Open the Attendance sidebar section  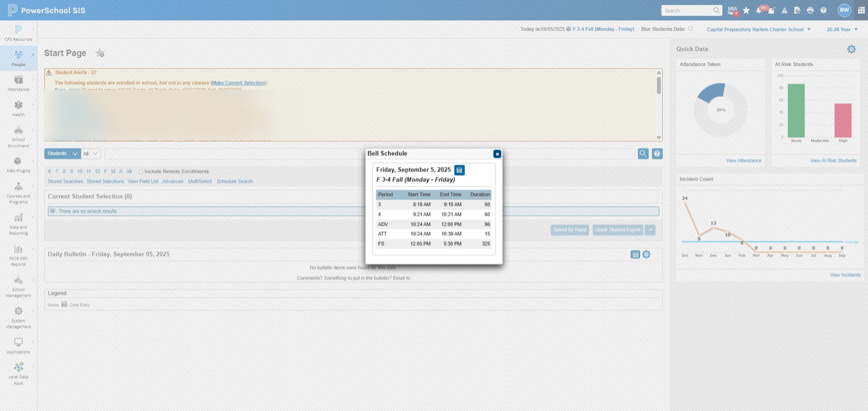[18, 84]
